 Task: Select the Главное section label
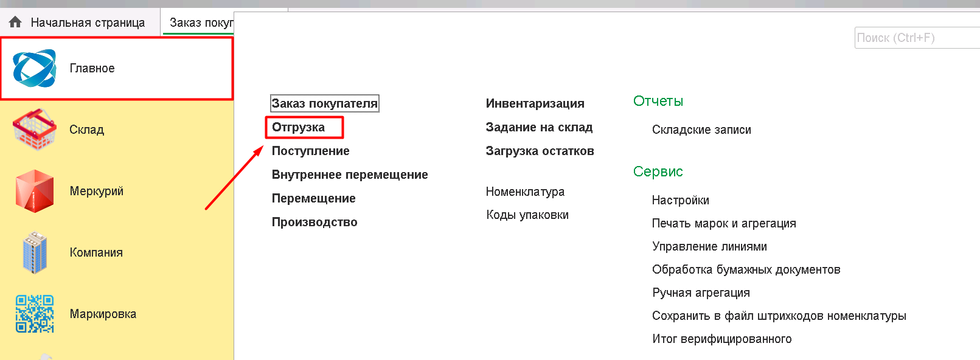click(x=92, y=68)
